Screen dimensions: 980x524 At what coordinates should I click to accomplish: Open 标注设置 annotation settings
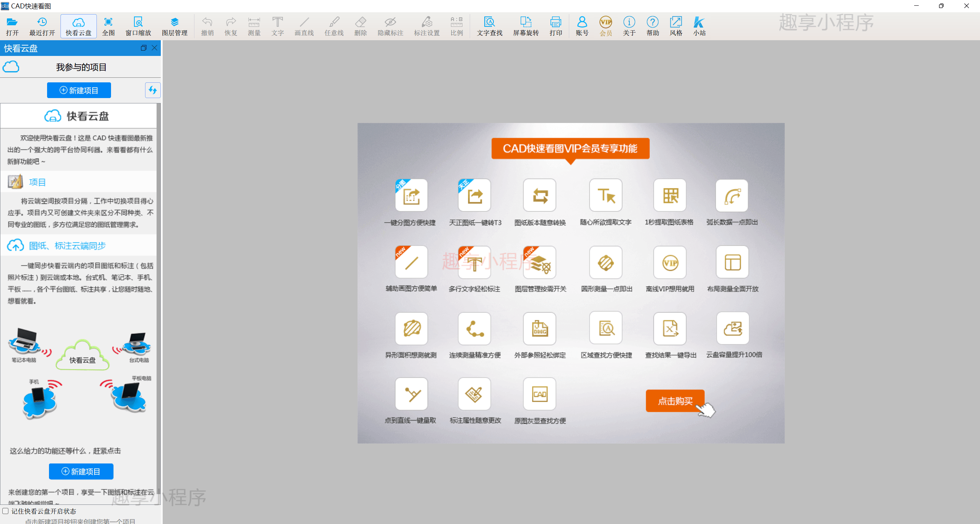[427, 26]
